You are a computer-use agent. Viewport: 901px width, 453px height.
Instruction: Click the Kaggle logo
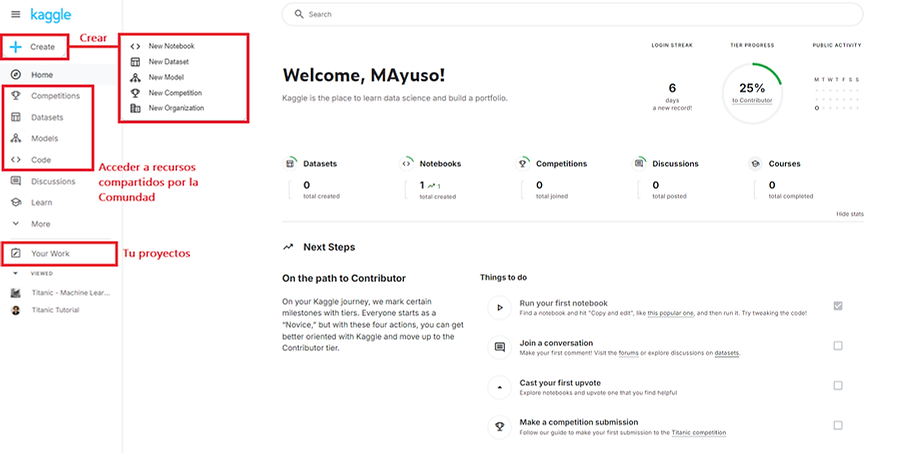pyautogui.click(x=51, y=14)
